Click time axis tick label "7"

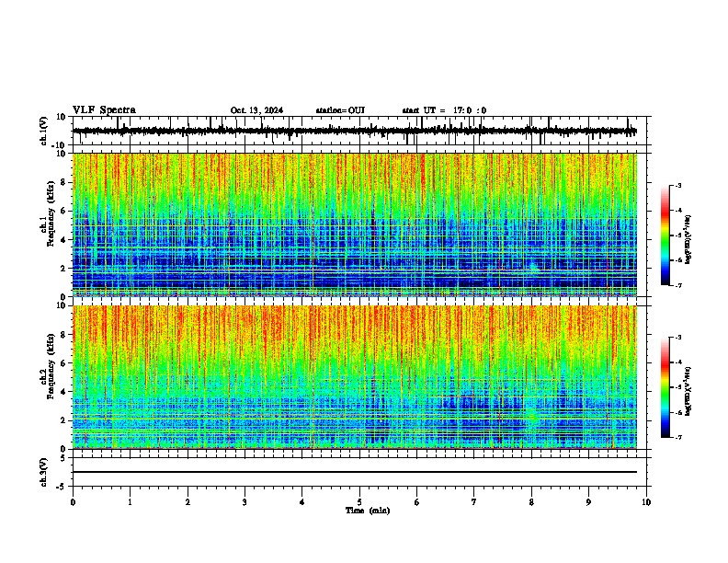pyautogui.click(x=474, y=502)
